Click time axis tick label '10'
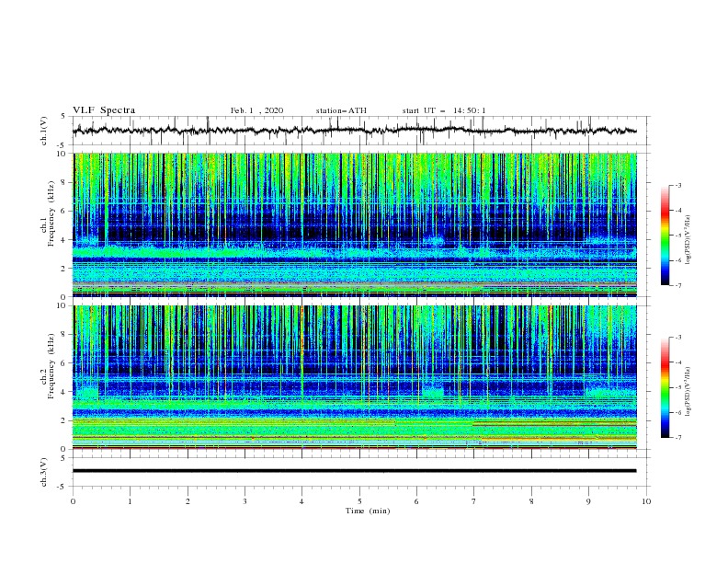 tap(646, 501)
